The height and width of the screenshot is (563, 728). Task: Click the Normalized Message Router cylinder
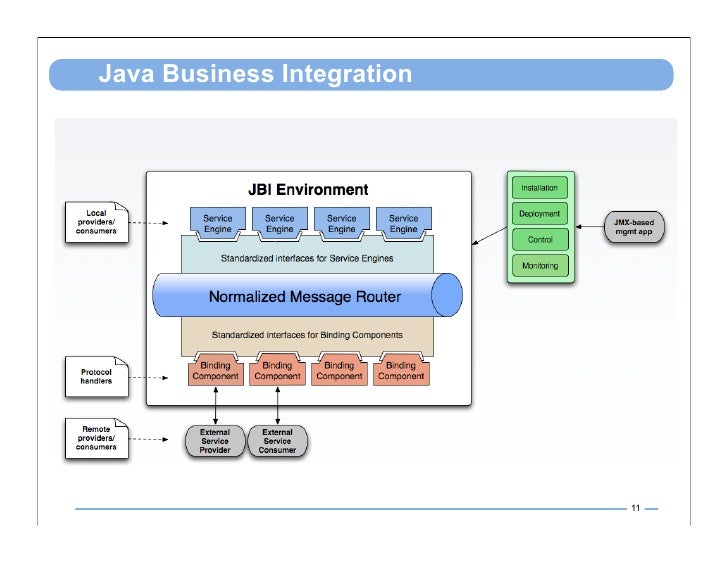[307, 296]
